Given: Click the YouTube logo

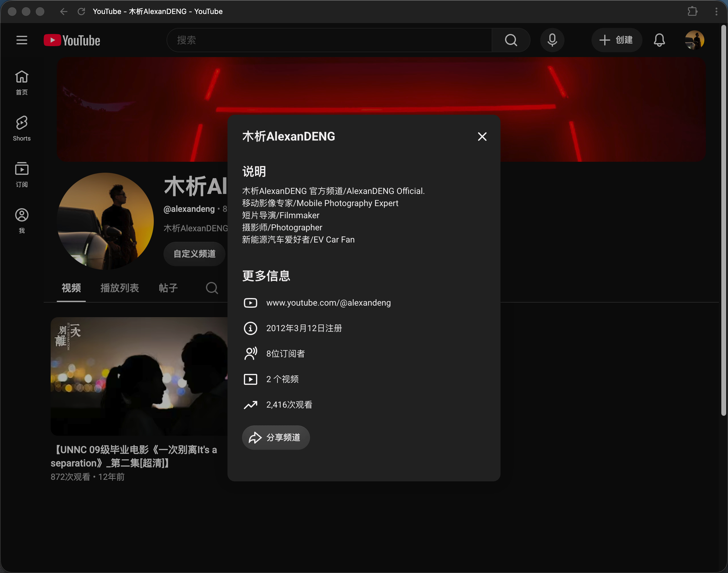Looking at the screenshot, I should click(x=72, y=40).
